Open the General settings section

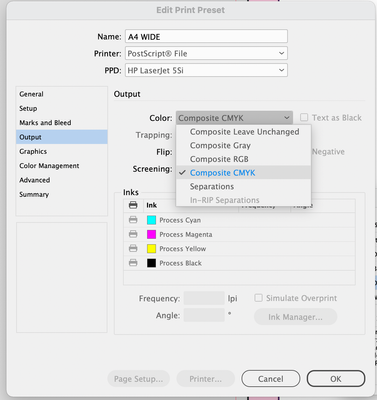[x=62, y=94]
